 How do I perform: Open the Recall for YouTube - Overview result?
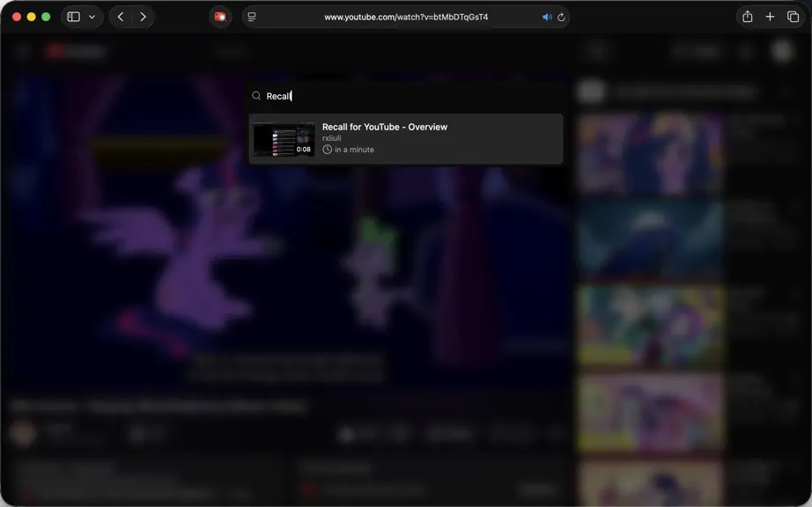point(406,139)
